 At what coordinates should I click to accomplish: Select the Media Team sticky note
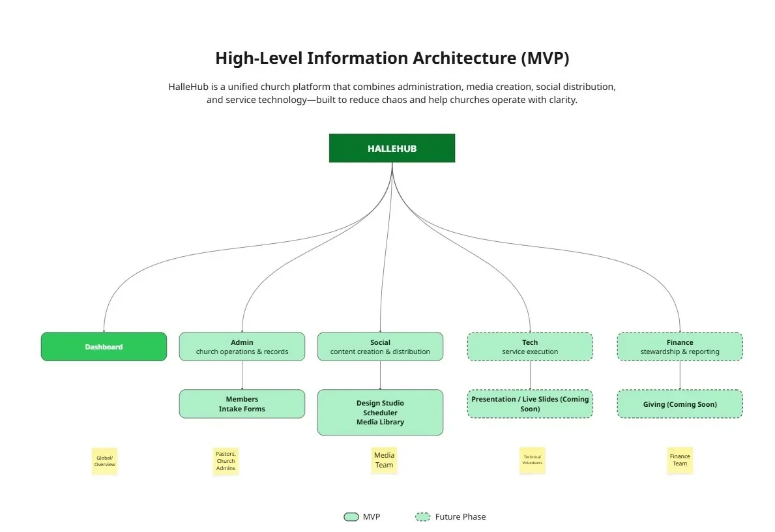384,460
